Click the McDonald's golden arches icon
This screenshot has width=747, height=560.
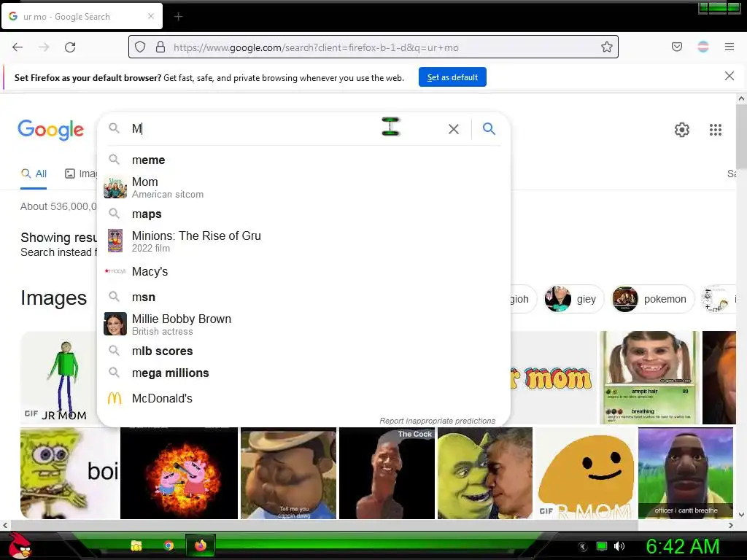115,398
